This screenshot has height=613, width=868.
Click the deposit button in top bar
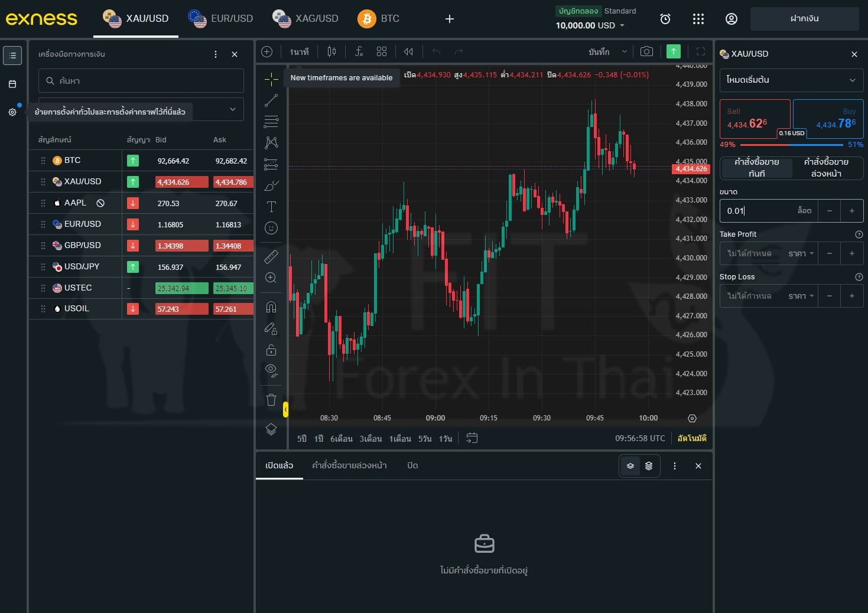[x=804, y=19]
